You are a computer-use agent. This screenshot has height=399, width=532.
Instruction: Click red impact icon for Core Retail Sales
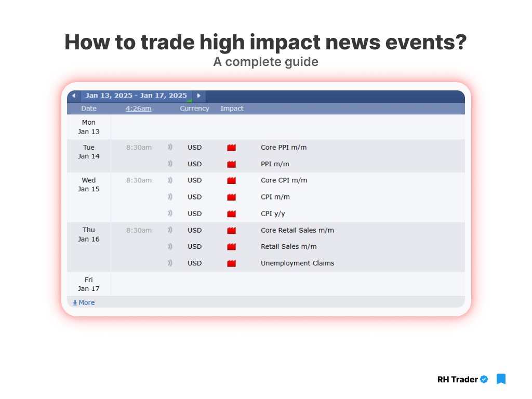(231, 230)
